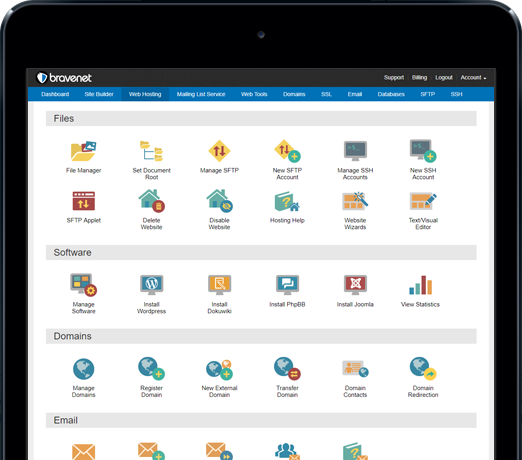Open Manage Software
The height and width of the screenshot is (460, 522).
(83, 285)
